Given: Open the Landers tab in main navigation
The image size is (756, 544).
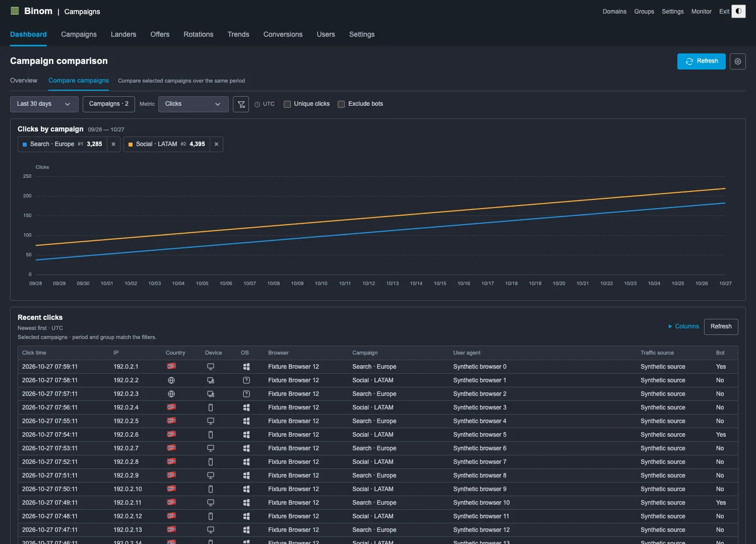Looking at the screenshot, I should [x=123, y=34].
